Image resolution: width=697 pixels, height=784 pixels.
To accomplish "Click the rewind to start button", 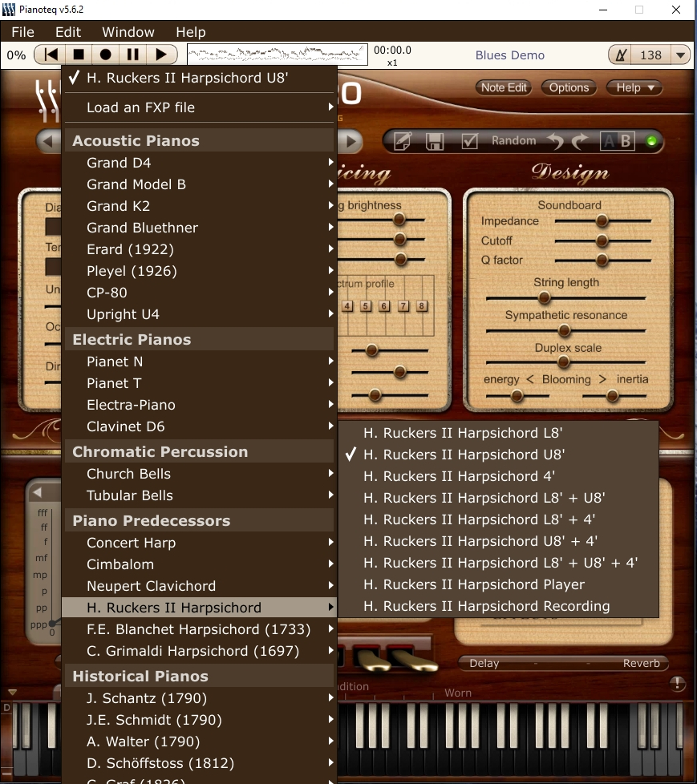I will click(51, 55).
